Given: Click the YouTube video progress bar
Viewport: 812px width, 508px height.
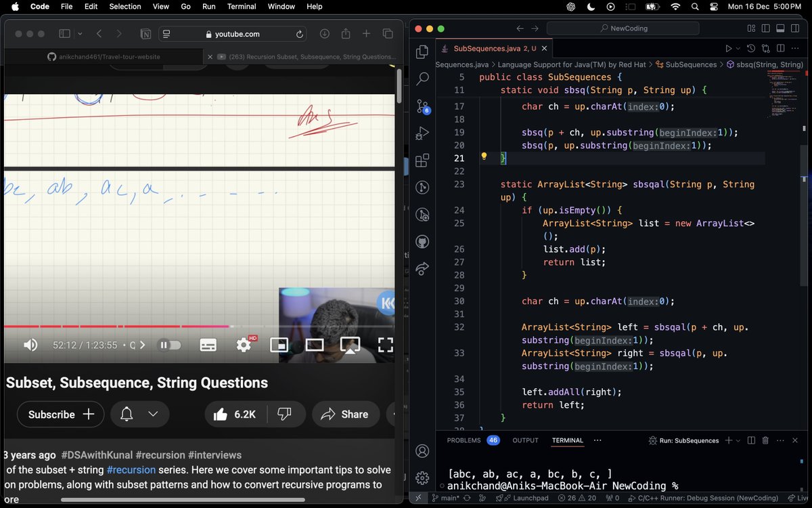Looking at the screenshot, I should 199,326.
